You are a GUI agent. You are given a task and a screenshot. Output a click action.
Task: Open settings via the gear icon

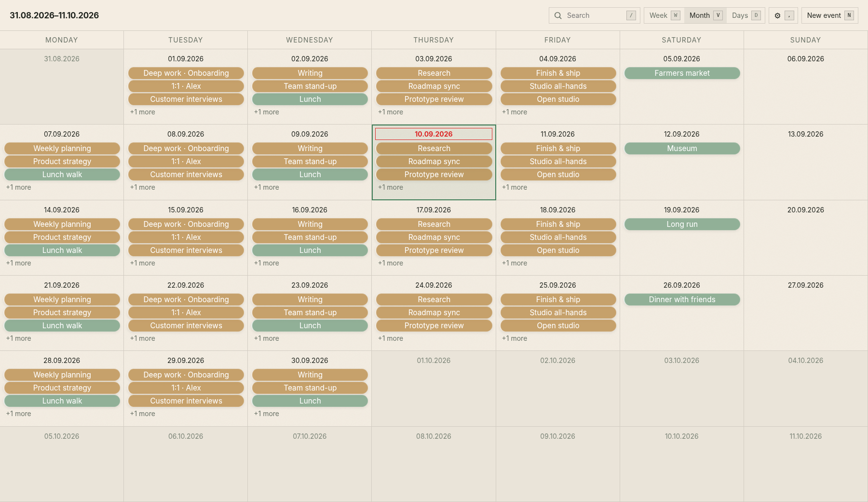(x=783, y=15)
